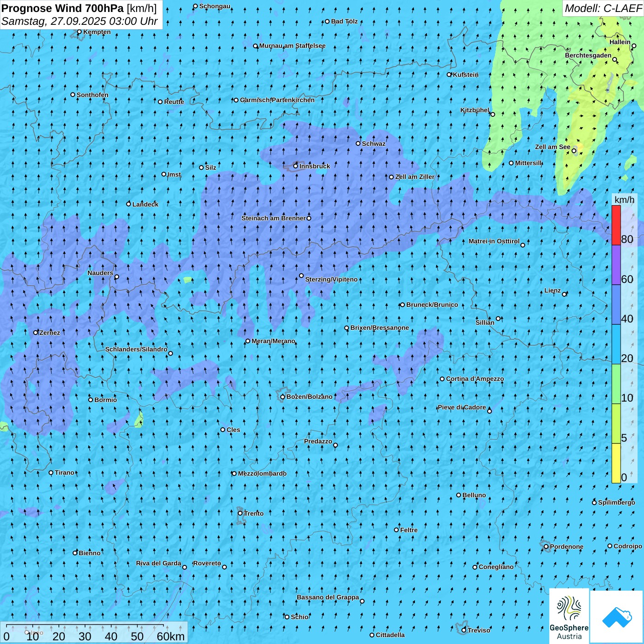Select the Kempten marker dot
The width and height of the screenshot is (644, 644).
(x=79, y=32)
